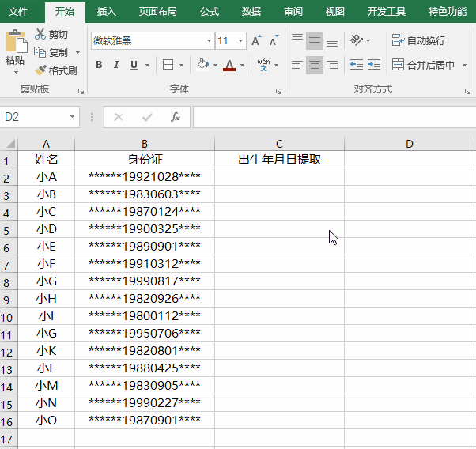Click the Cut scissors icon
The width and height of the screenshot is (476, 449).
40,34
